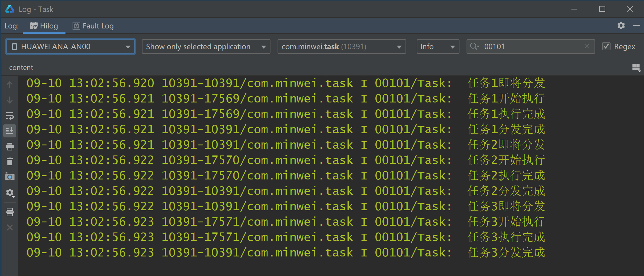The height and width of the screenshot is (276, 644).
Task: Click the print log icon
Action: [x=10, y=146]
